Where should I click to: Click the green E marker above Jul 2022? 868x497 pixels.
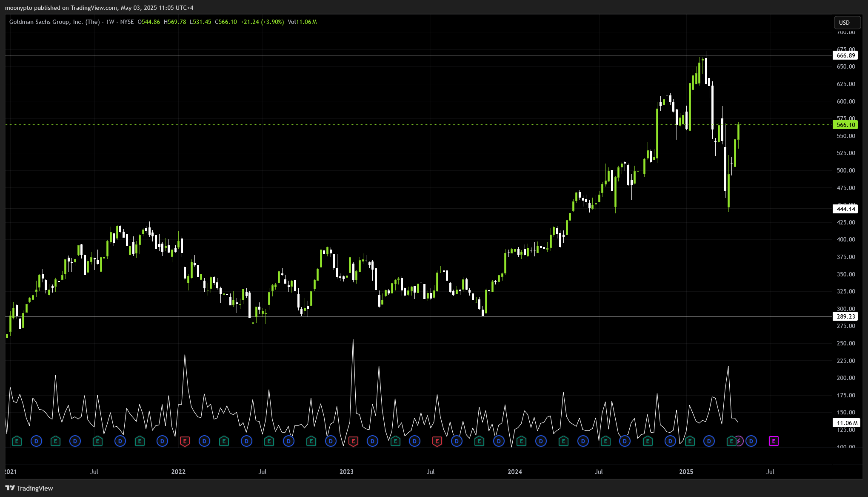coord(269,441)
